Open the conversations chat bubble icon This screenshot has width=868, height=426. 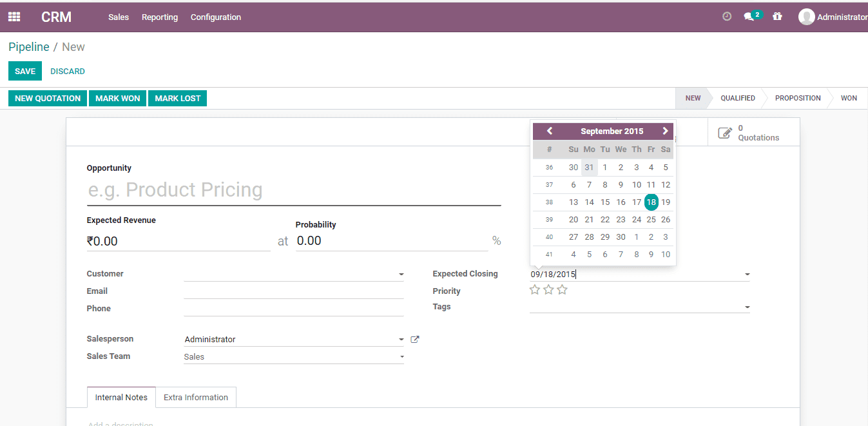tap(748, 17)
